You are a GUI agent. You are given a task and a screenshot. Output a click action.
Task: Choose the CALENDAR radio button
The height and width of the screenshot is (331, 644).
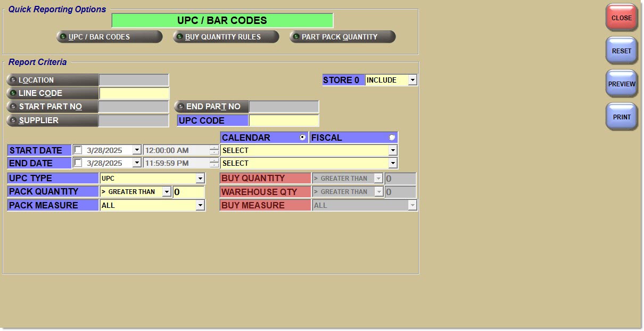point(302,138)
